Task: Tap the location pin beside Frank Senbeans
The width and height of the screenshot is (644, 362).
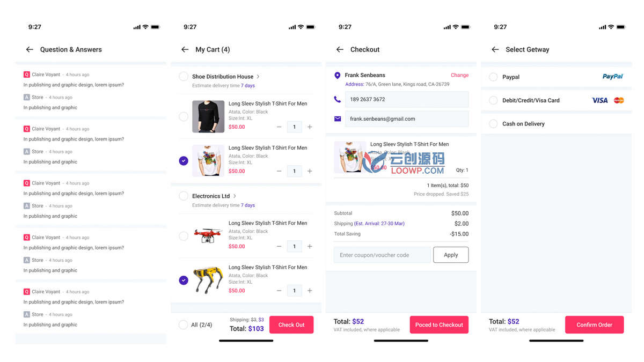Action: coord(338,76)
